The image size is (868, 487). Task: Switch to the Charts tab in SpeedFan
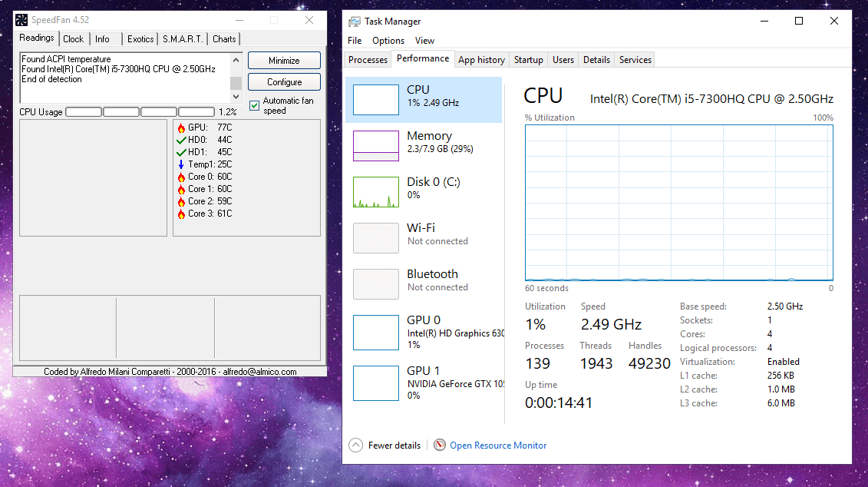[x=223, y=38]
